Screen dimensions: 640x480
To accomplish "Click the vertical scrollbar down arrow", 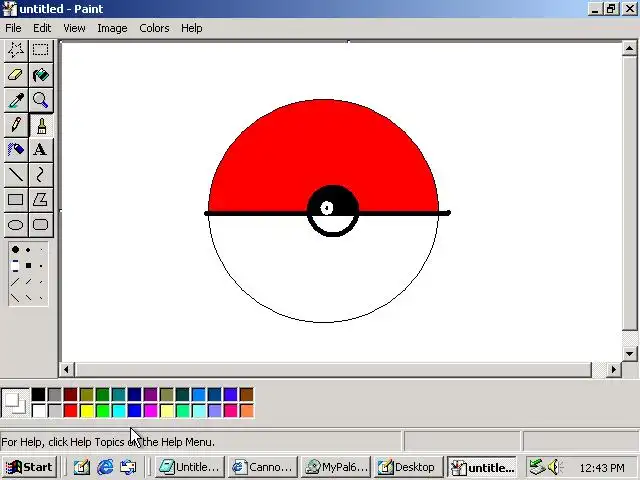I will (629, 353).
